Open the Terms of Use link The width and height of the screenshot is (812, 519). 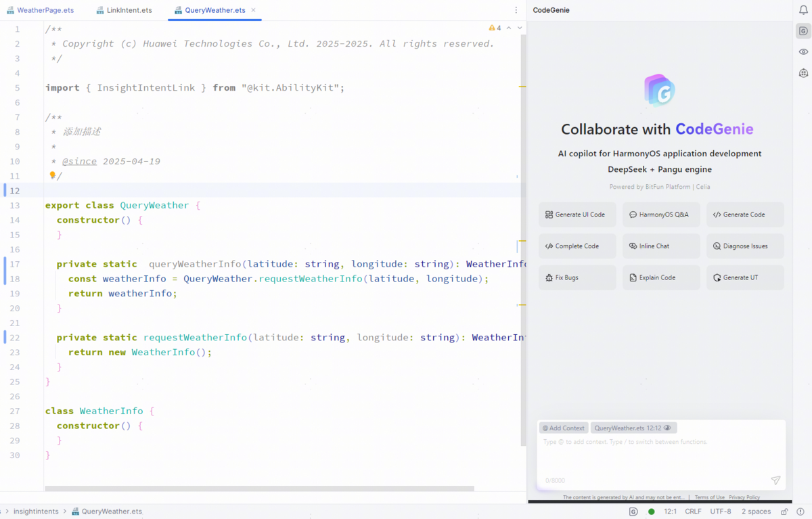[709, 497]
